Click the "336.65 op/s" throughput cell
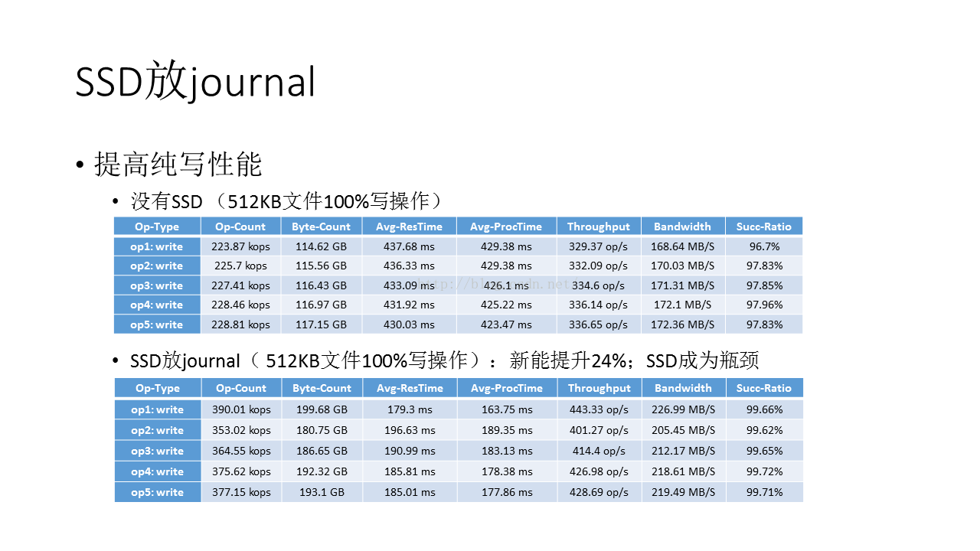Image resolution: width=980 pixels, height=551 pixels. click(599, 324)
